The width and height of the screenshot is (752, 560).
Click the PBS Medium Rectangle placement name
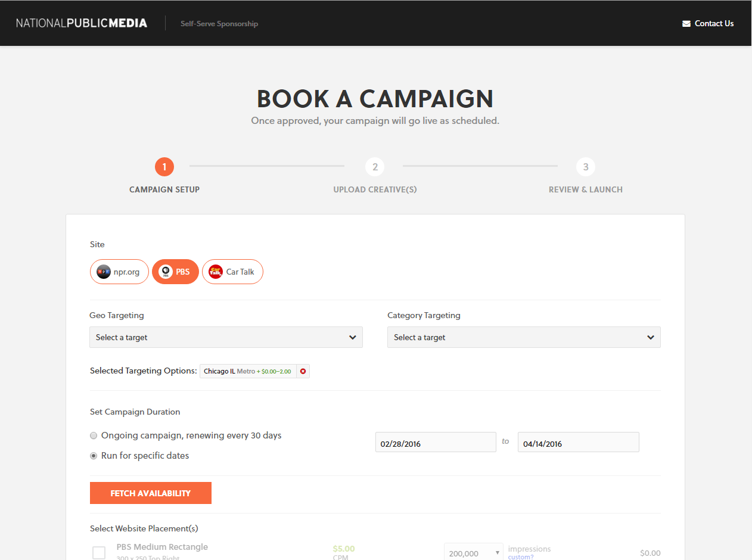162,547
